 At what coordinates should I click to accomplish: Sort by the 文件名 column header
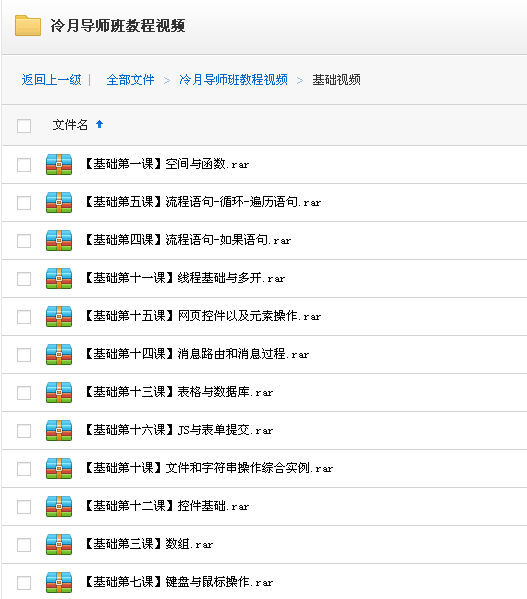[70, 125]
